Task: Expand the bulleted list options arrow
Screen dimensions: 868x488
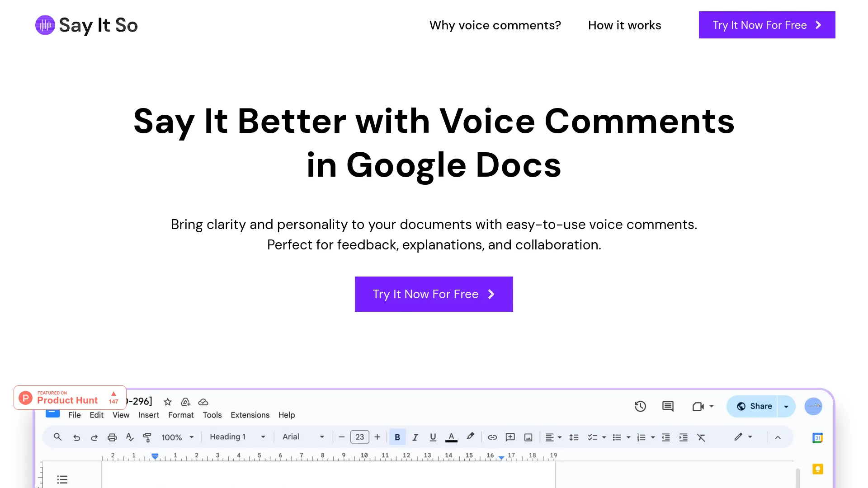Action: point(628,437)
